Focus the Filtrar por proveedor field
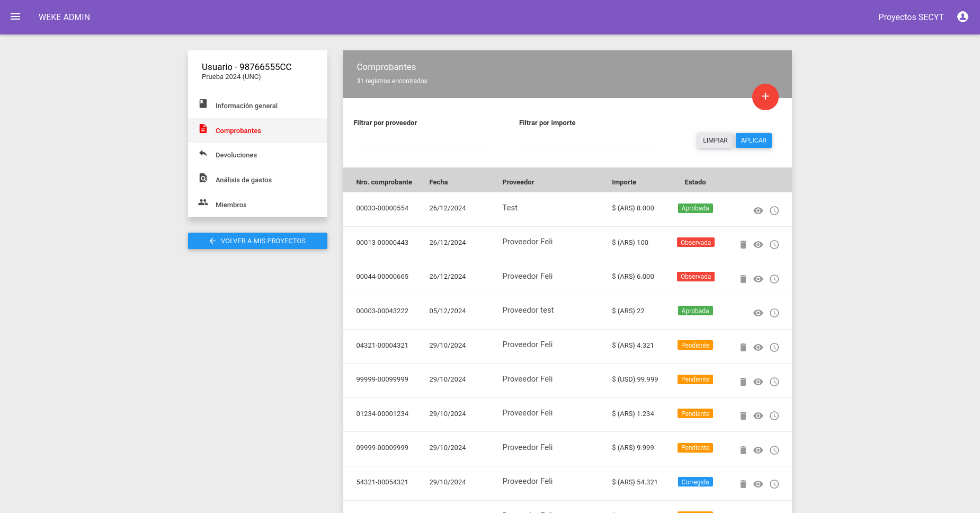980x513 pixels. coord(423,138)
